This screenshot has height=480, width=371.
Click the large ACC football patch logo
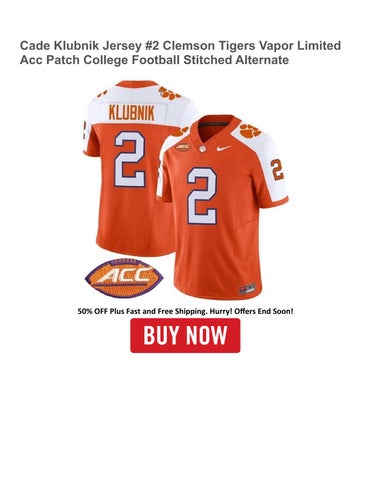tap(124, 278)
